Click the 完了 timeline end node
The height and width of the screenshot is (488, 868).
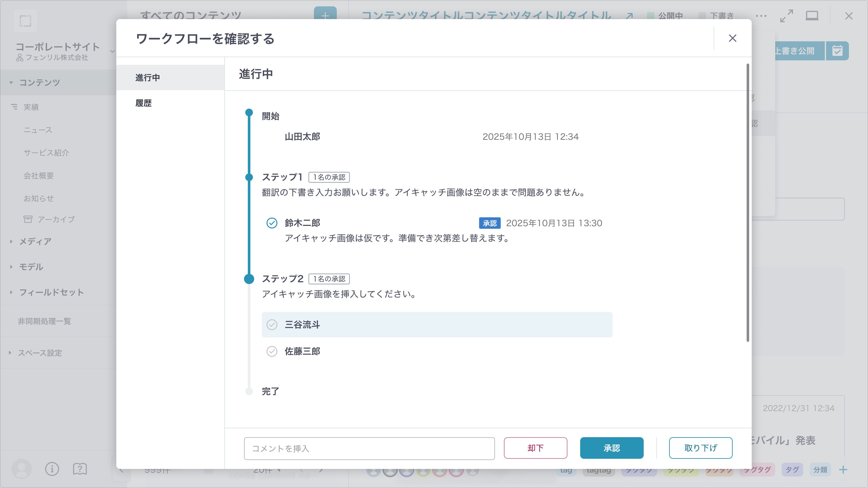249,391
